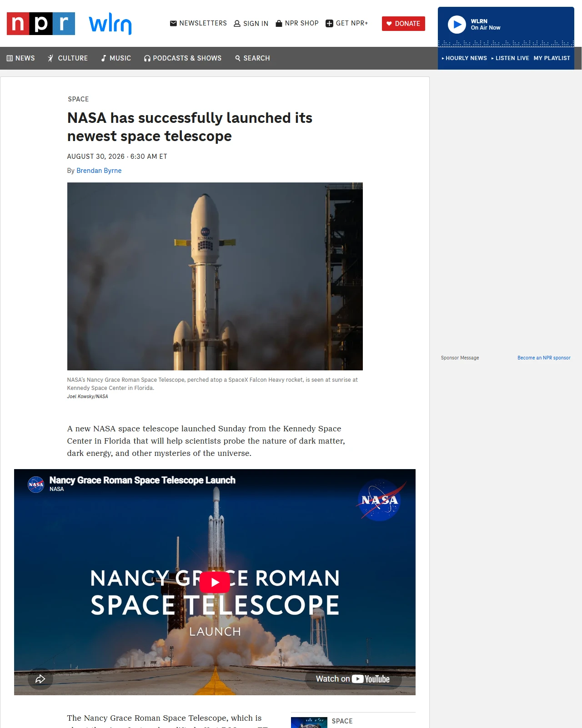Click the audio waveform strip in player
This screenshot has width=582, height=728.
(x=506, y=44)
